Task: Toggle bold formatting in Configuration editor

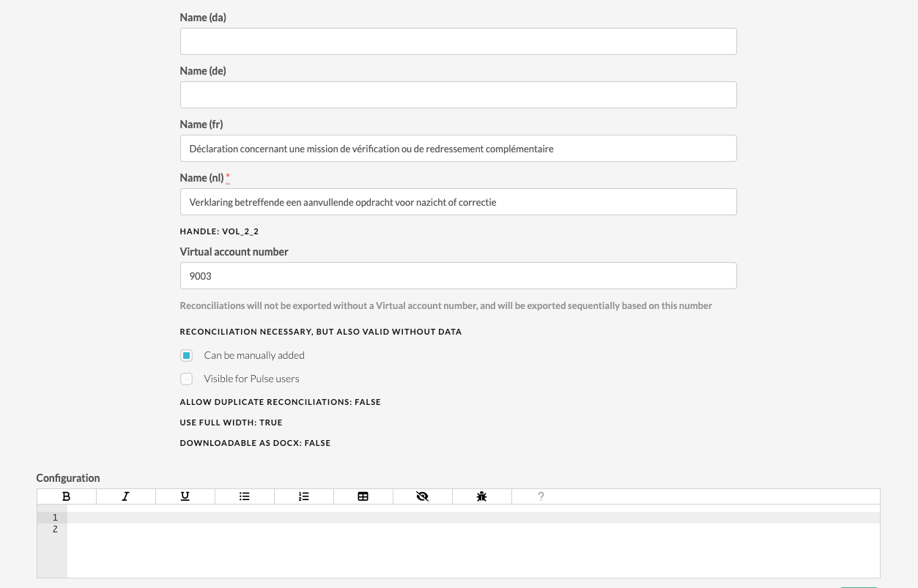Action: [67, 496]
